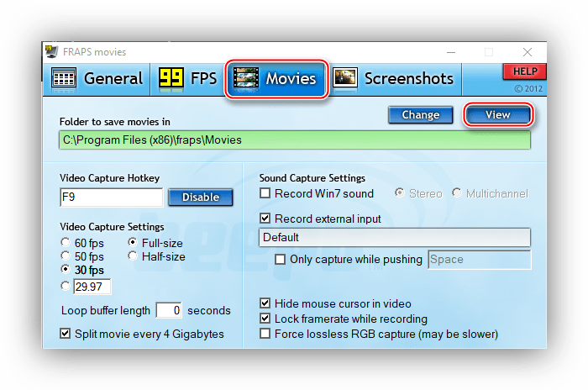This screenshot has height=390, width=588.
Task: Select the 30 fps option
Action: 82,270
